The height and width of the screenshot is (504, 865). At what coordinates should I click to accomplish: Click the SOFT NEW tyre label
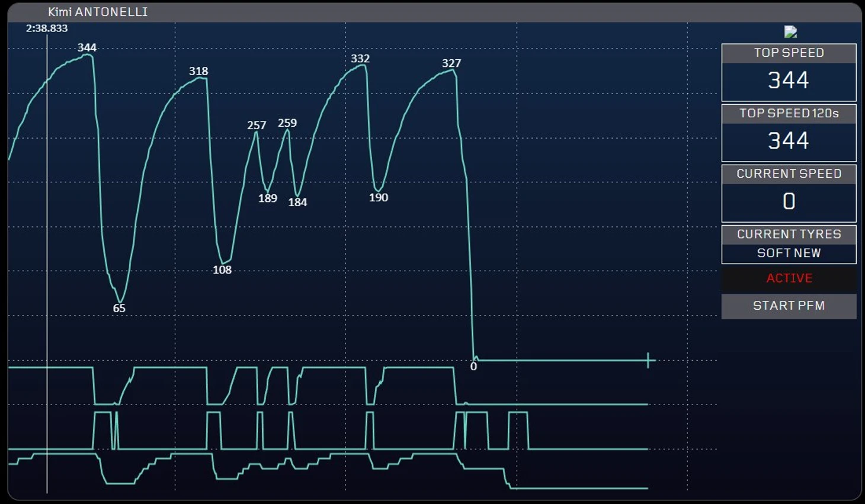click(789, 253)
